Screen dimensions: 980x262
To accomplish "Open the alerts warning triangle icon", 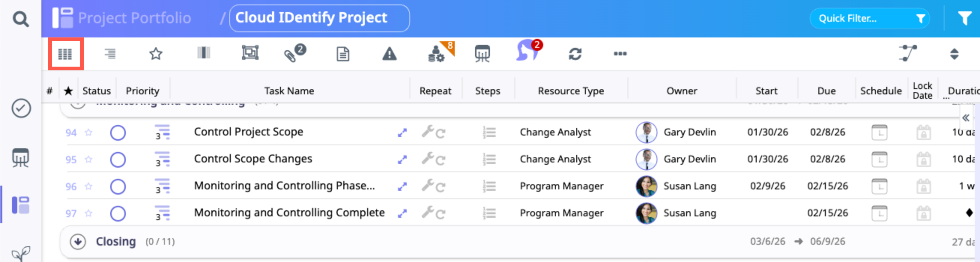I will coord(389,54).
